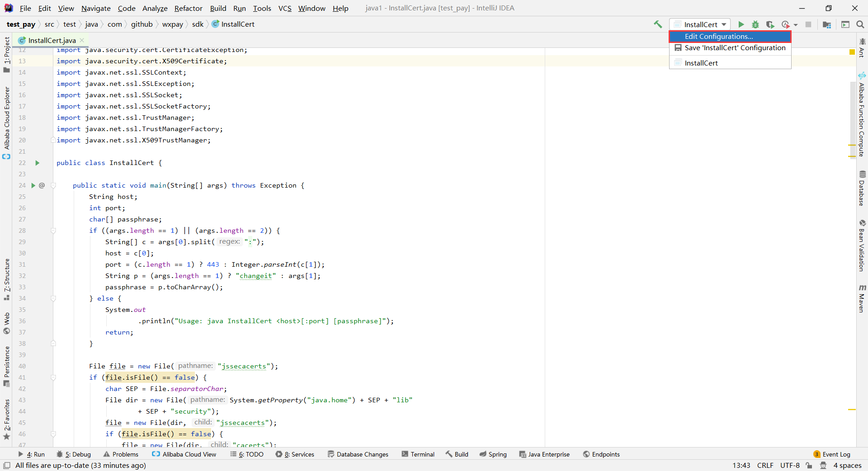This screenshot has height=471, width=868.
Task: Collapse the imports fold on line 20
Action: (x=53, y=140)
